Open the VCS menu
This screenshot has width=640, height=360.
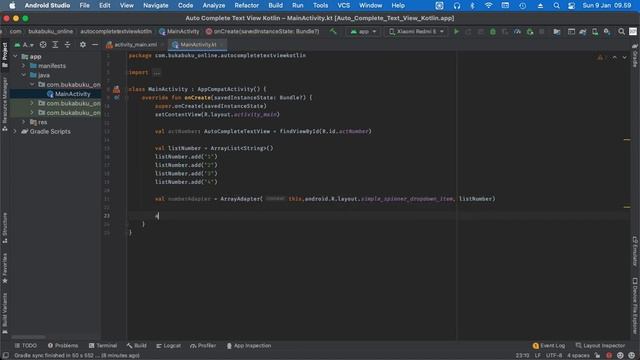point(343,6)
